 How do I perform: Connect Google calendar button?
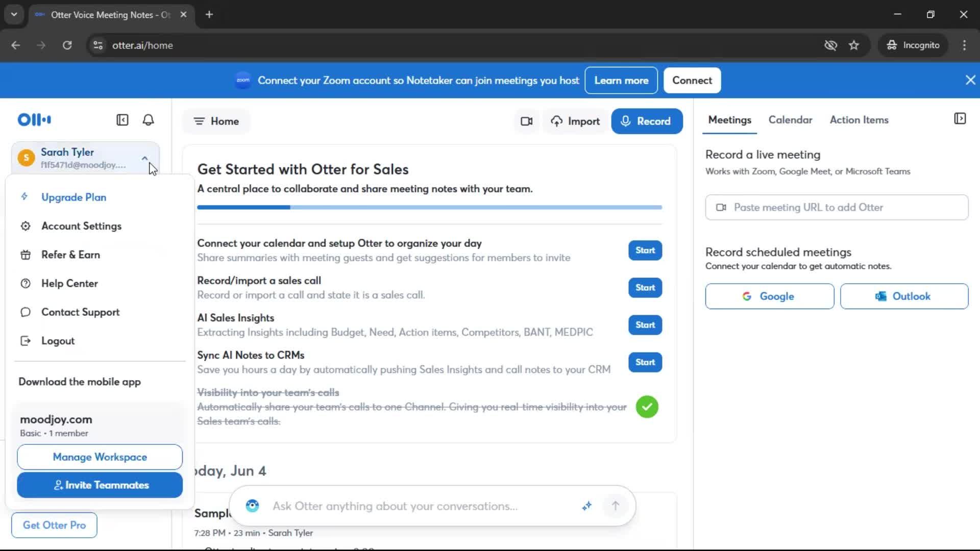click(x=769, y=296)
